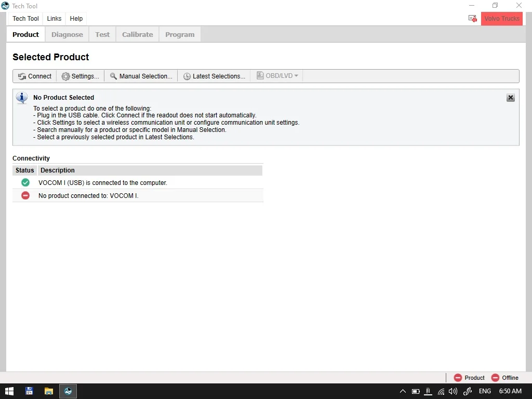Open the volume speaker tray icon
532x399 pixels.
tap(453, 391)
